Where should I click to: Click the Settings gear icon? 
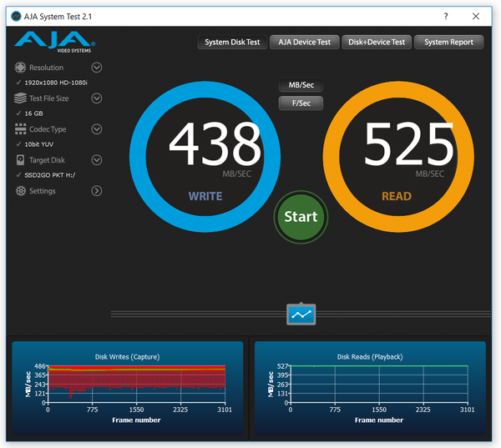coord(21,191)
